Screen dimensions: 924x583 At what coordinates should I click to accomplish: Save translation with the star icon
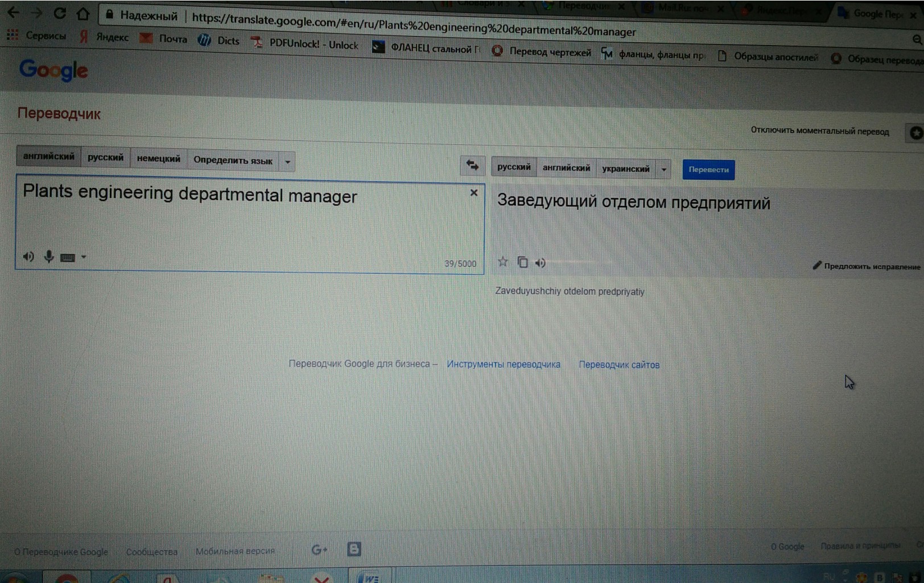pyautogui.click(x=502, y=261)
